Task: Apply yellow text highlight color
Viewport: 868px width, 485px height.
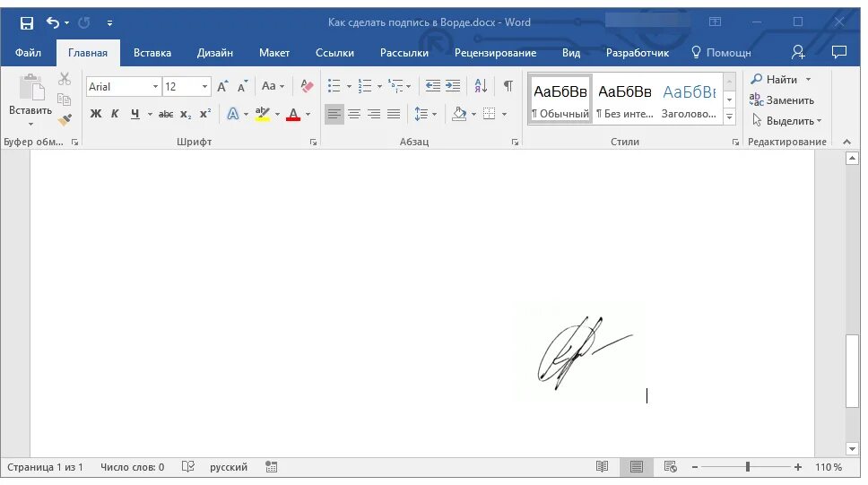Action: [263, 114]
